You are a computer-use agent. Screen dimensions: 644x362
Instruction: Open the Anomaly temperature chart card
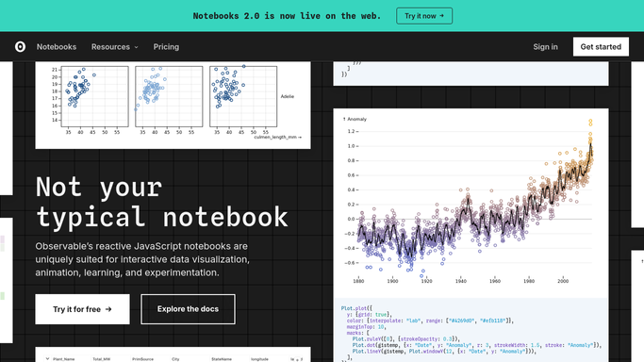471,204
